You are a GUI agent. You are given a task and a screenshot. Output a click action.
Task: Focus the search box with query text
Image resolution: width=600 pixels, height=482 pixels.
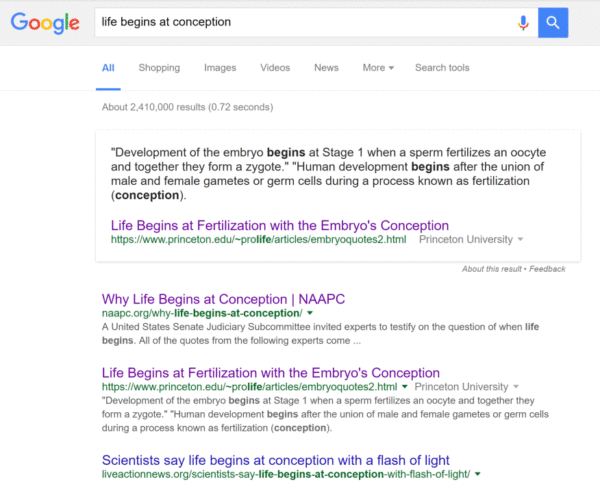pyautogui.click(x=305, y=22)
